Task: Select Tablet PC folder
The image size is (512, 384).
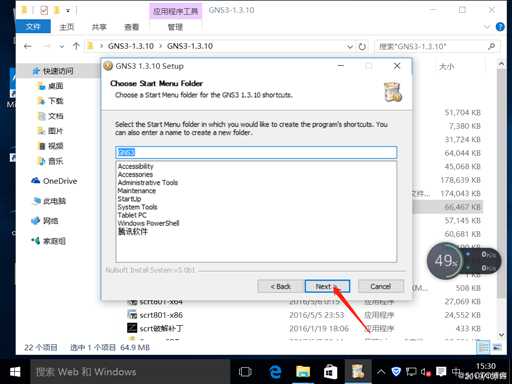Action: (x=132, y=215)
